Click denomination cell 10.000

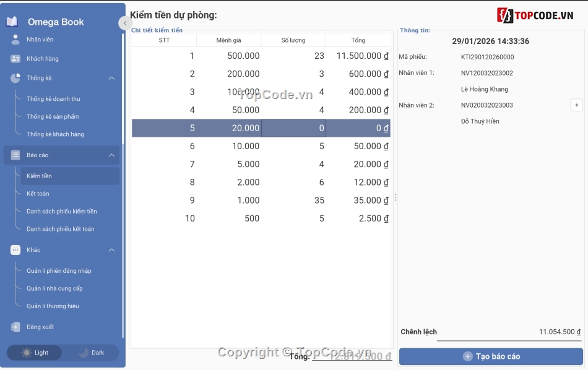click(229, 146)
